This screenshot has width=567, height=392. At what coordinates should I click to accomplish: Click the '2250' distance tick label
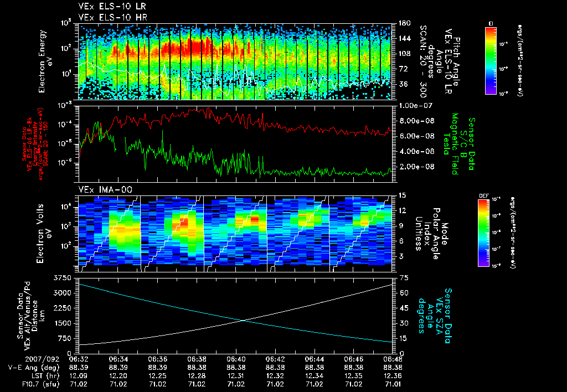pyautogui.click(x=63, y=308)
